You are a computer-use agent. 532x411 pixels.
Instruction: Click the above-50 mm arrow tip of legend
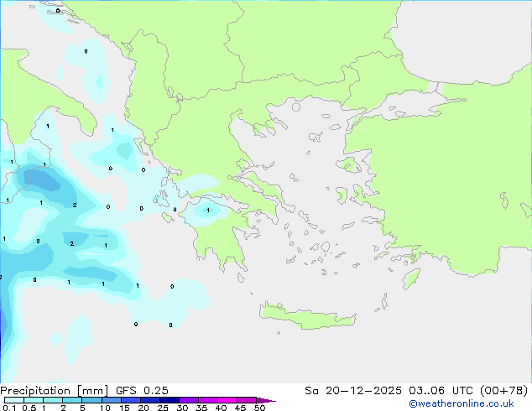(266, 400)
